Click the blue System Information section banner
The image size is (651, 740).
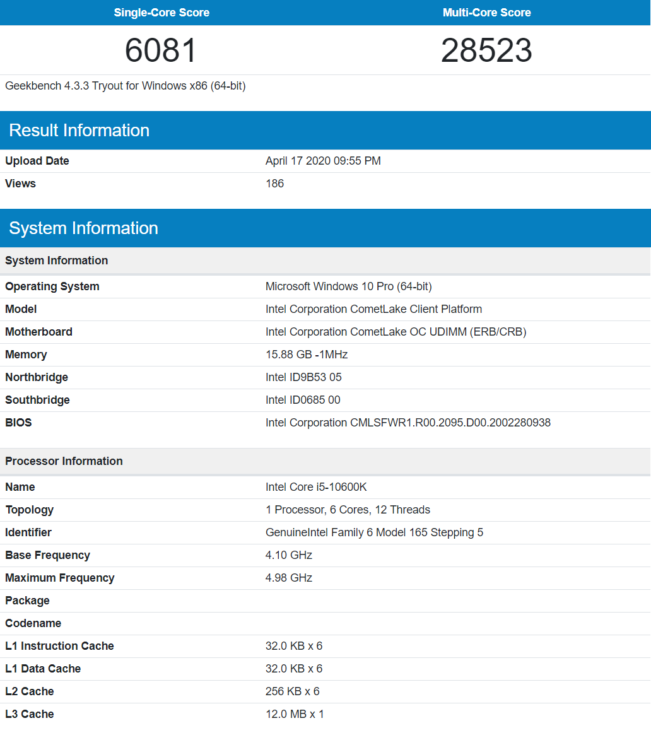point(83,228)
